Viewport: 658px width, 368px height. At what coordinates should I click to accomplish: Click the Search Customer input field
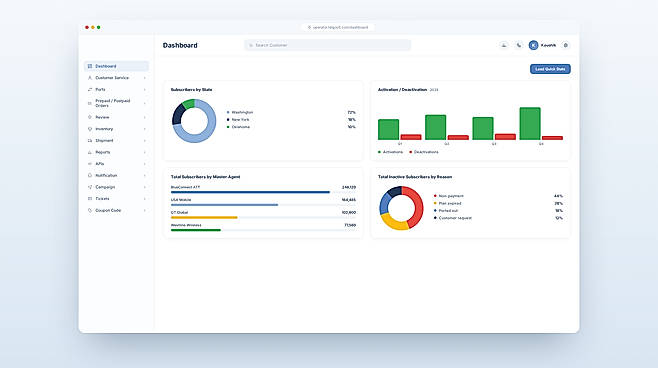coord(327,45)
